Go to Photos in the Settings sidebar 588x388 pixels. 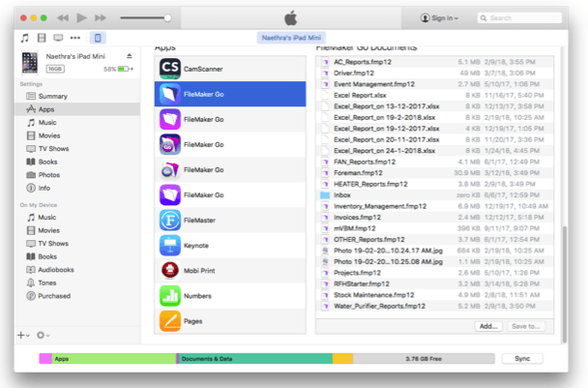coord(48,175)
